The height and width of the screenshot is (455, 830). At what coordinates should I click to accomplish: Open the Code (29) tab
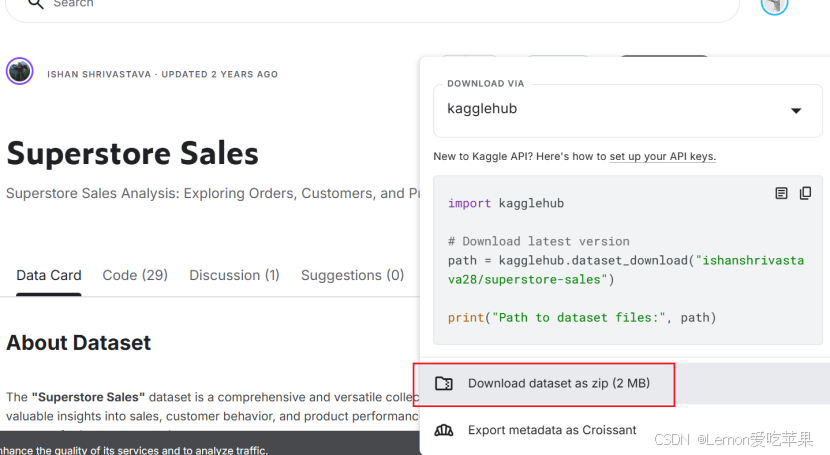[x=135, y=276]
